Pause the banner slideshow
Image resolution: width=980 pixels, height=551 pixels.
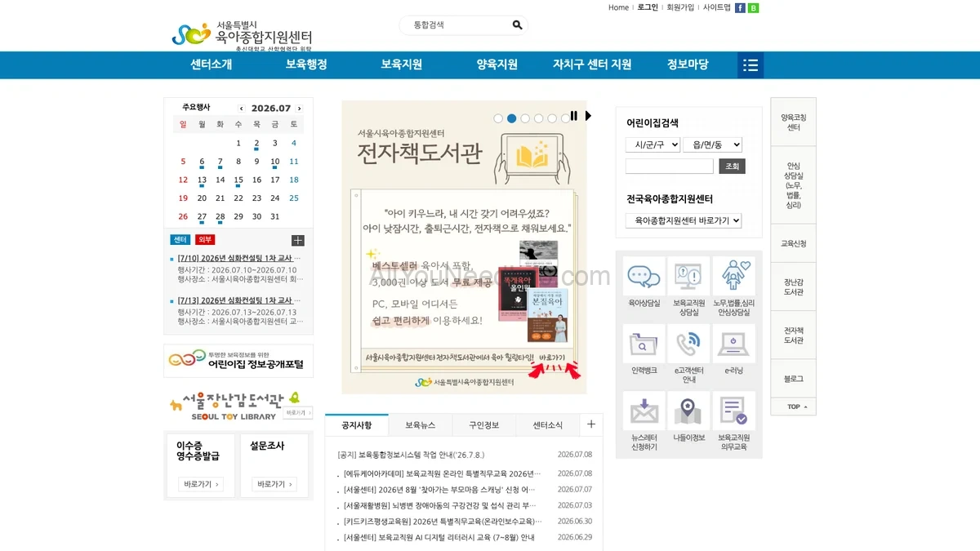[x=574, y=116]
